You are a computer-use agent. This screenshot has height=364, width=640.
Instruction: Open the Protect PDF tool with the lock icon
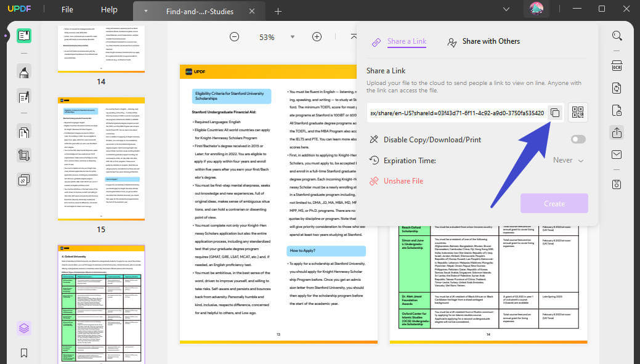617,111
